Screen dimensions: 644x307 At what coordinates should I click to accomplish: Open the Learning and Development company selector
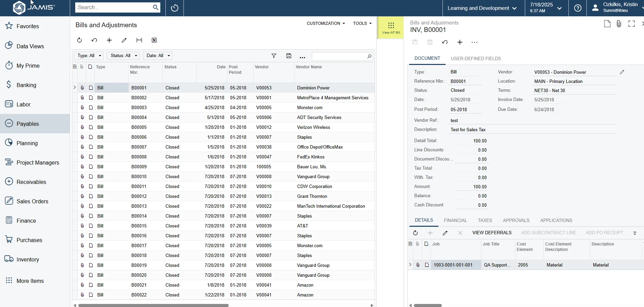[482, 8]
